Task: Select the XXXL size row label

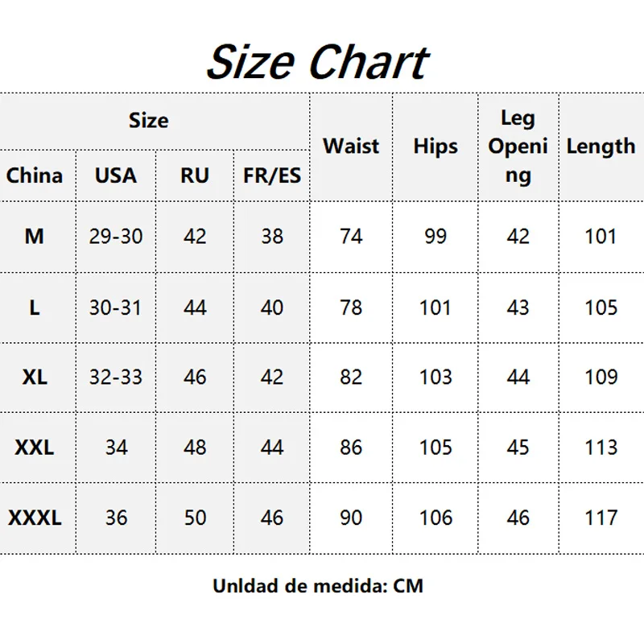Action: pos(35,518)
